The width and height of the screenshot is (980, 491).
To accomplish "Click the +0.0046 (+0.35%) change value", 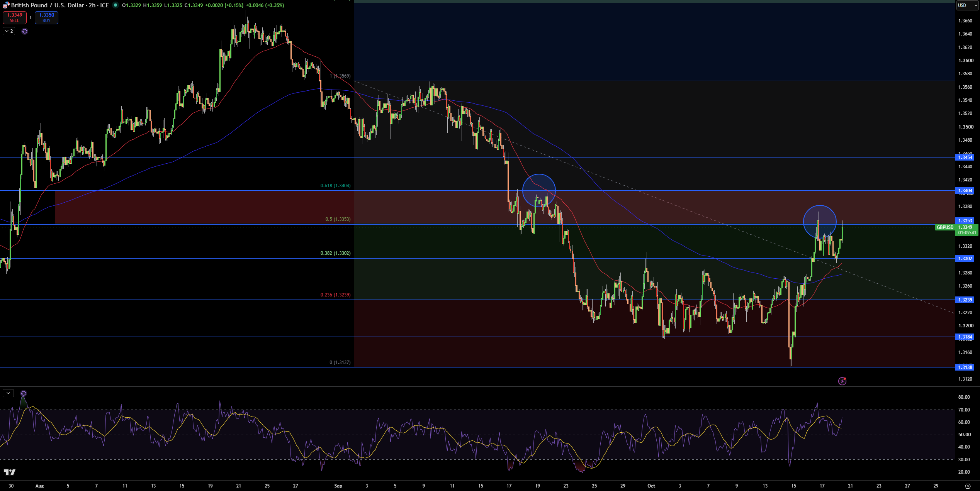I will coord(265,5).
